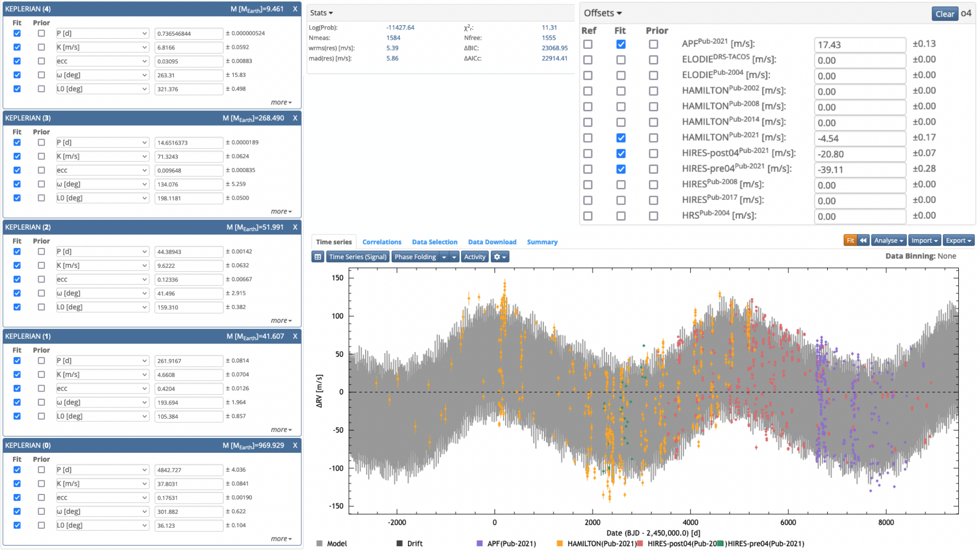
Task: Click the APF Pub-2021 offset value field
Action: click(860, 45)
